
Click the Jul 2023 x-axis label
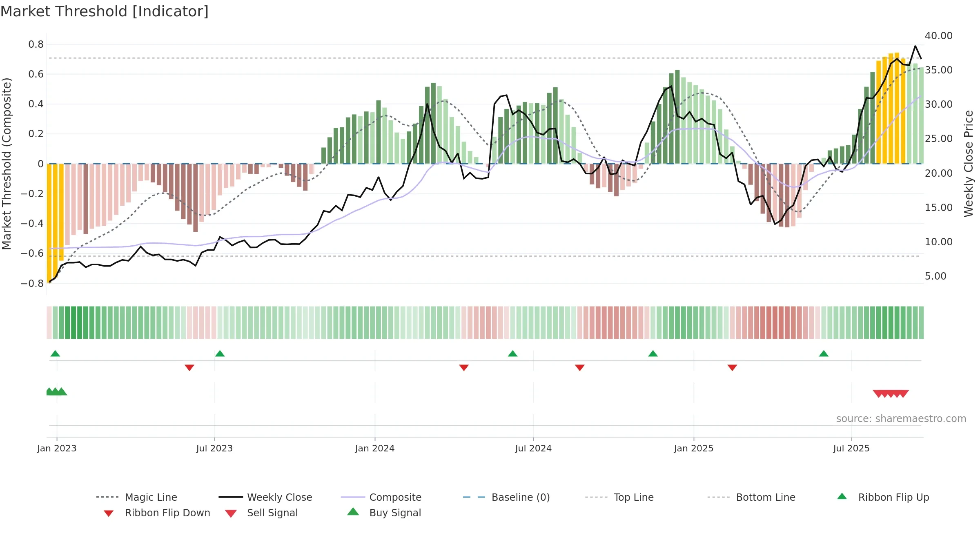pos(214,448)
